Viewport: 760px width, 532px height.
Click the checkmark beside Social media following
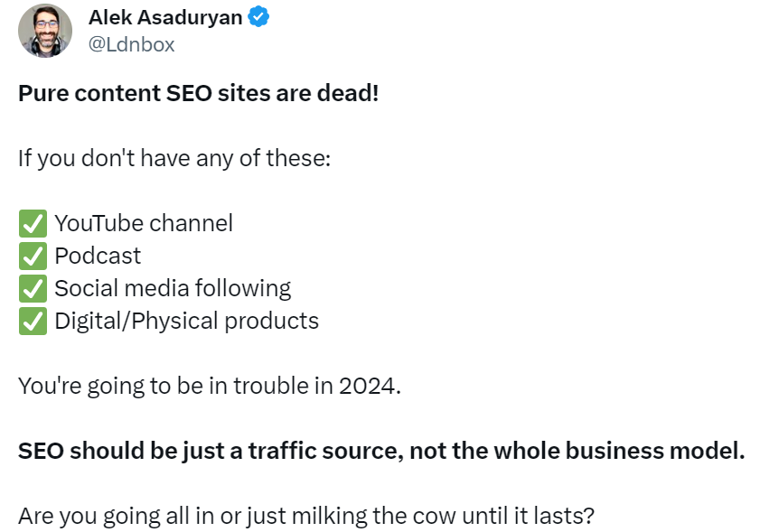(x=33, y=288)
